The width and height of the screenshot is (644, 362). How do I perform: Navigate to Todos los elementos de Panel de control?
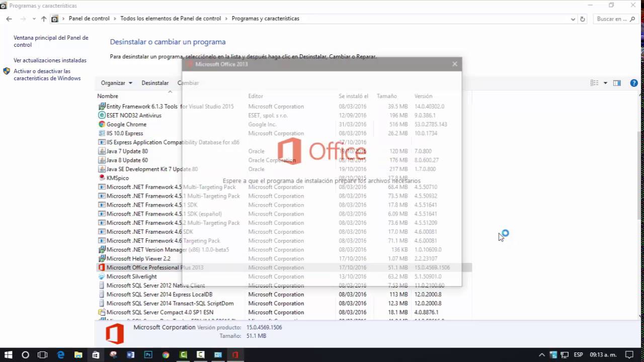coord(171,19)
